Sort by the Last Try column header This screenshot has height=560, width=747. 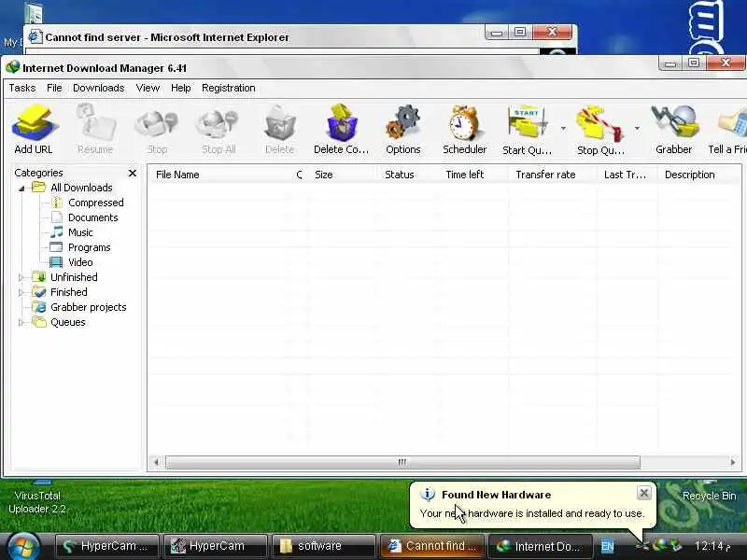[625, 175]
